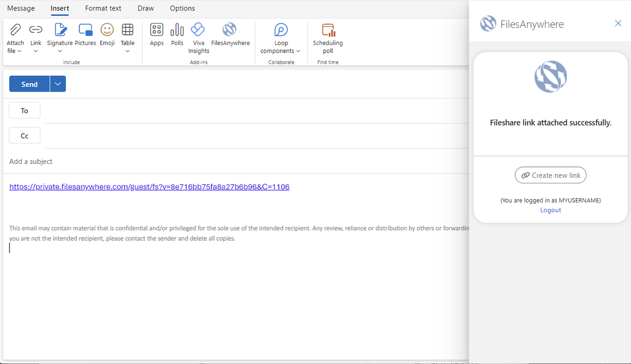Open the Options tab
The height and width of the screenshot is (364, 631).
click(182, 9)
